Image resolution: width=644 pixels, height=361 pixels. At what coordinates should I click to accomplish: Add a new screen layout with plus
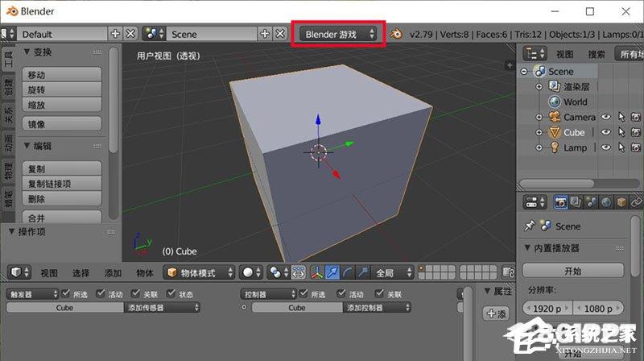click(x=115, y=34)
